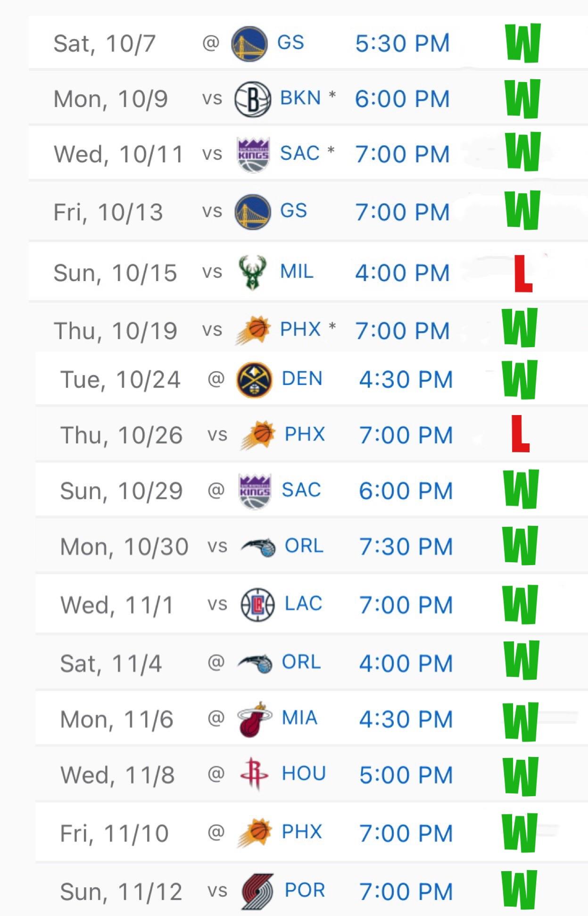Click the Miami Heat logo
The image size is (588, 916).
(255, 719)
